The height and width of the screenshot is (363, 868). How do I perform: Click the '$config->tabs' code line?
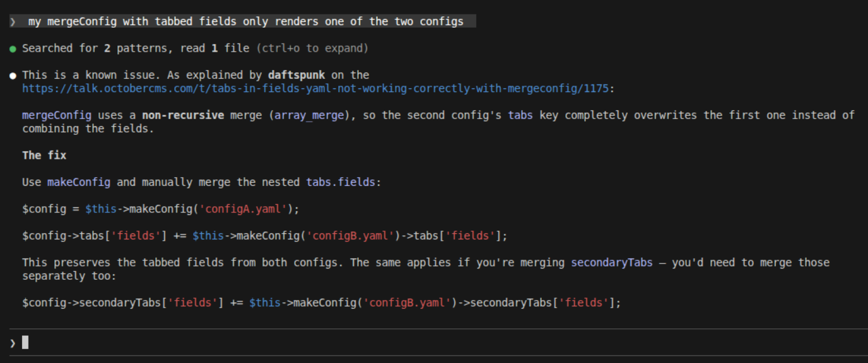coord(265,236)
